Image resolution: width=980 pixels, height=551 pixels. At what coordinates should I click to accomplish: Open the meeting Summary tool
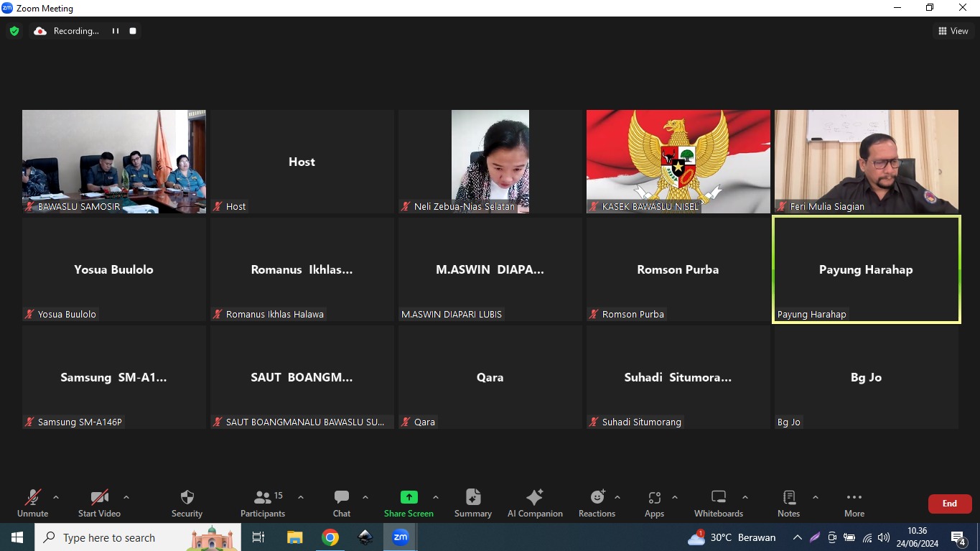pyautogui.click(x=473, y=503)
